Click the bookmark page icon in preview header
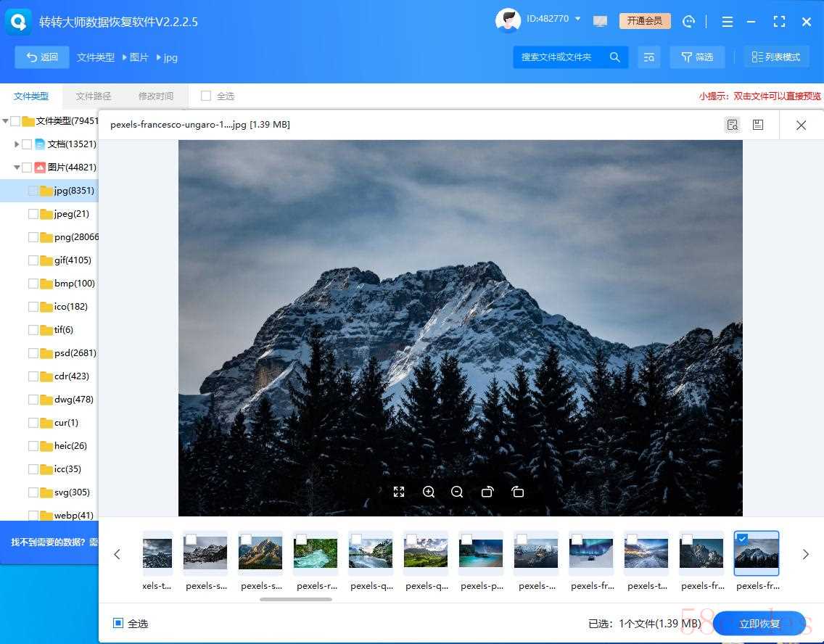 tap(758, 125)
